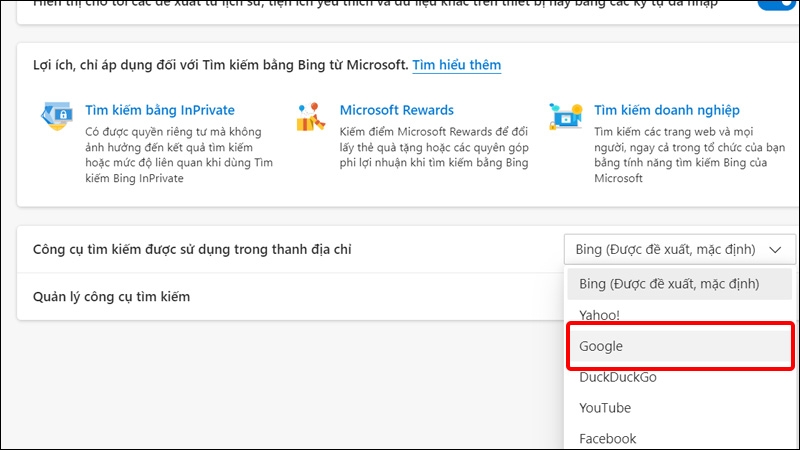Toggle the suggestions switch at top
Viewport: 800px width, 450px height.
coord(778,4)
